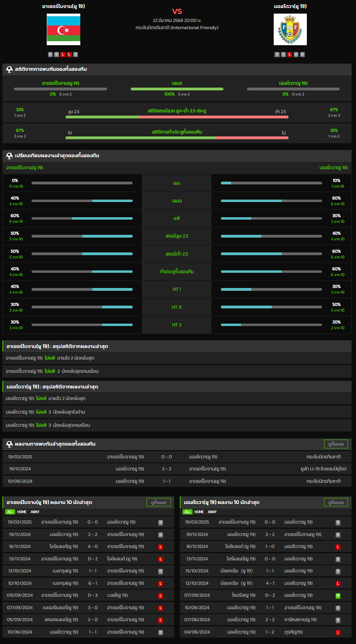Select the ALL tab in Azerbaijan last-10 table

click(10, 512)
